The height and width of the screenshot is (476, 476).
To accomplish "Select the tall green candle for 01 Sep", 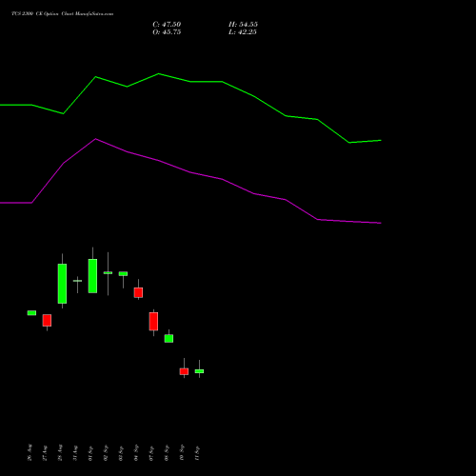I will (92, 276).
